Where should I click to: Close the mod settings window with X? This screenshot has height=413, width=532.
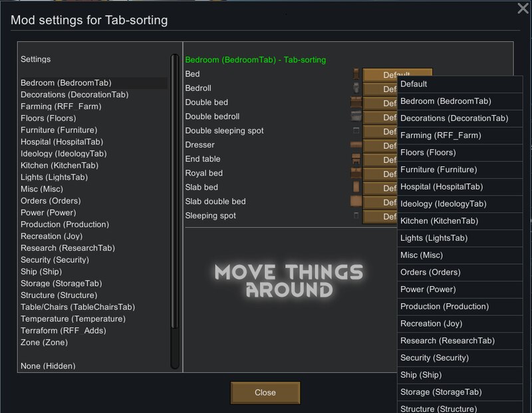523,8
